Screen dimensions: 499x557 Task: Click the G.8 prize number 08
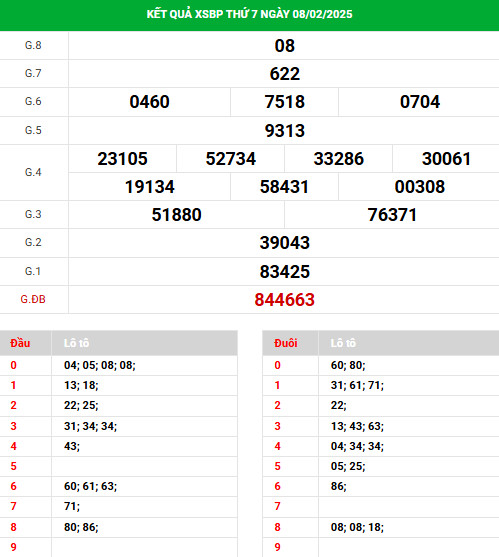pos(284,46)
